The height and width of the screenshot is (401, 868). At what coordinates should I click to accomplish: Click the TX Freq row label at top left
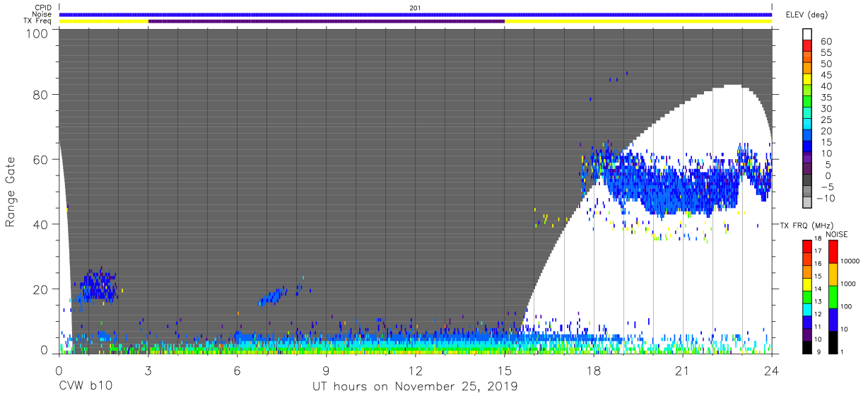click(39, 21)
